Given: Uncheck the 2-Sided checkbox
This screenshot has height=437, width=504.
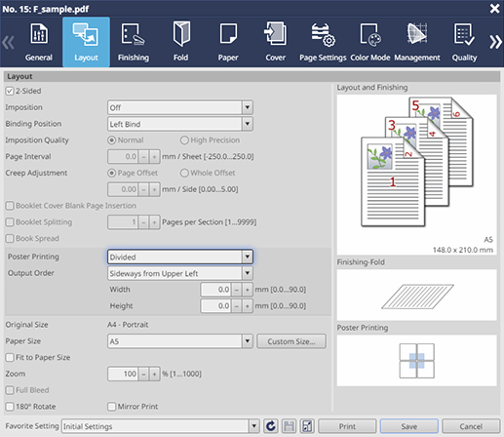Looking at the screenshot, I should 10,91.
